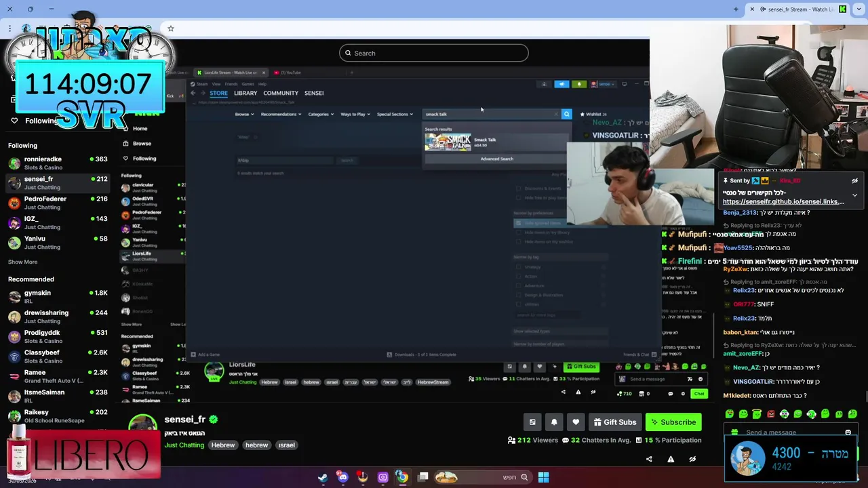Viewport: 868px width, 488px height.
Task: Clear the Steam search text with X
Action: tap(556, 114)
